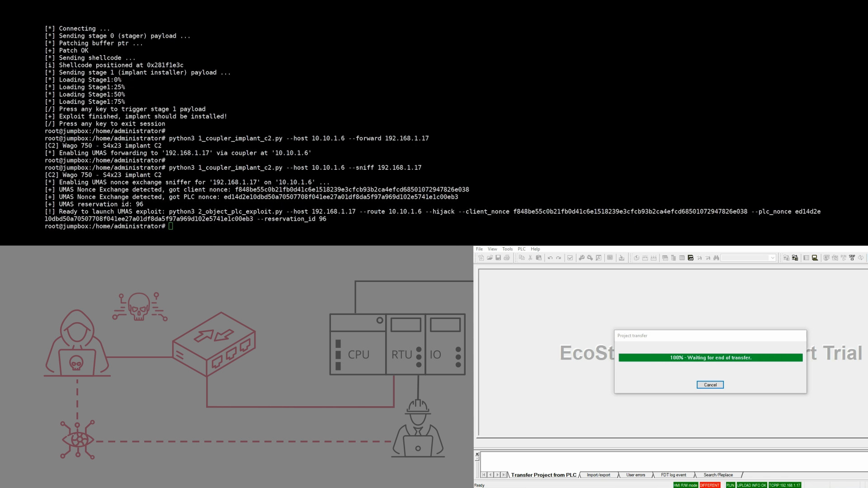Image resolution: width=868 pixels, height=488 pixels.
Task: Click the tree structure view icon
Action: [674, 258]
